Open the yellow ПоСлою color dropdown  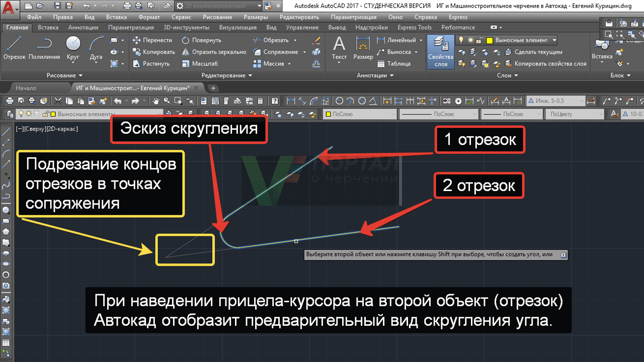[x=360, y=114]
